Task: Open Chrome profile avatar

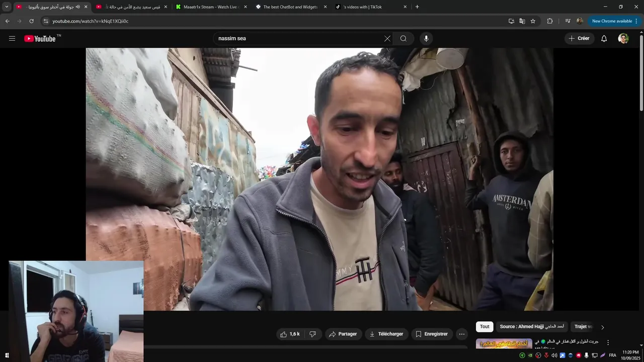Action: coord(580,21)
